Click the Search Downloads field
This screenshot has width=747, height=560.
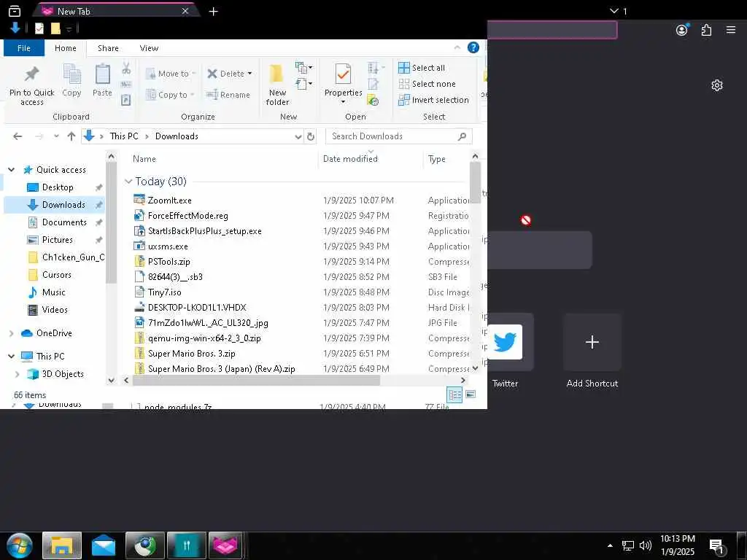point(399,136)
